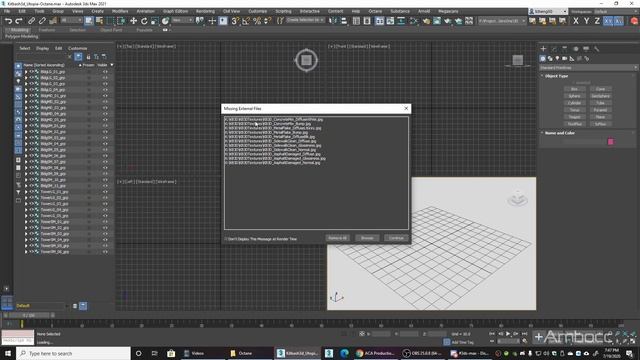This screenshot has height=360, width=640.
Task: Click Browse in Missing External Files dialog
Action: (367, 238)
